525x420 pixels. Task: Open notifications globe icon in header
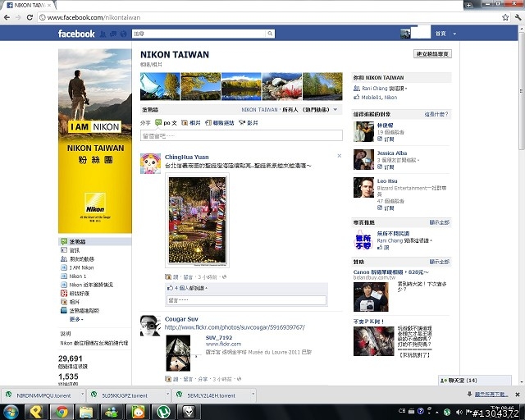(x=124, y=34)
